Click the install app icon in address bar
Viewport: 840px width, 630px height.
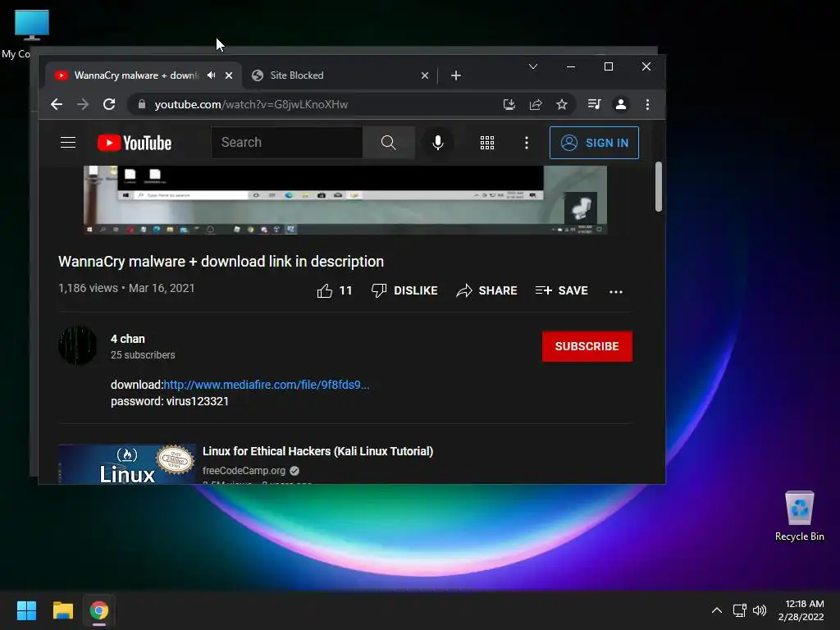click(x=509, y=104)
